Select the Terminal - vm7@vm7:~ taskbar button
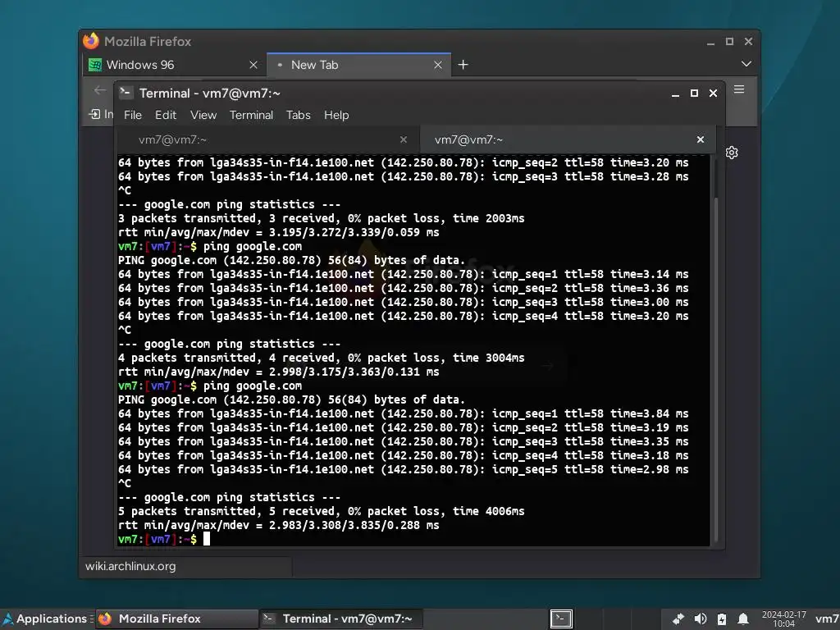The height and width of the screenshot is (630, 840). (x=341, y=619)
